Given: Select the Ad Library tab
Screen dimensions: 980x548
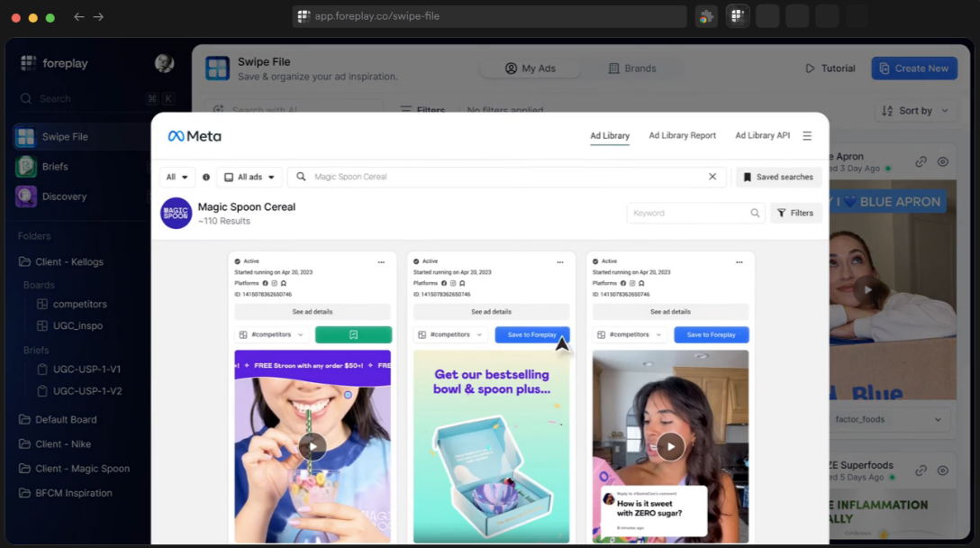Looking at the screenshot, I should tap(610, 136).
